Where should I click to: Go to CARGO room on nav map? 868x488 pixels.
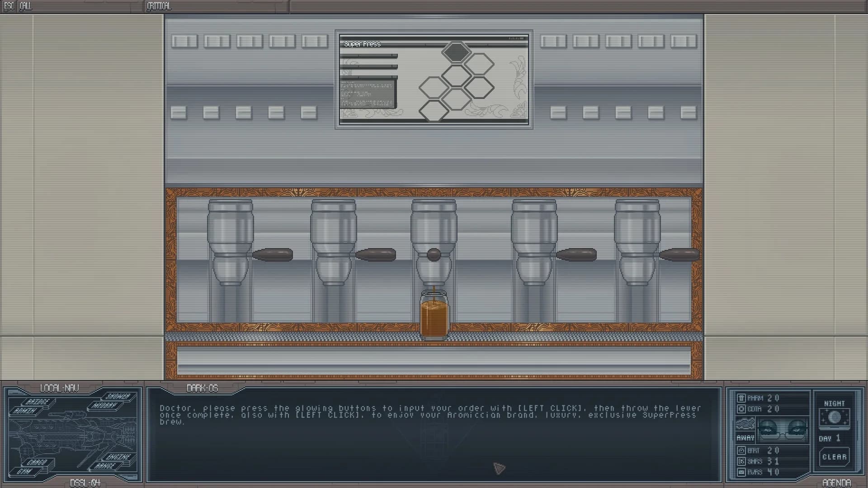[38, 462]
